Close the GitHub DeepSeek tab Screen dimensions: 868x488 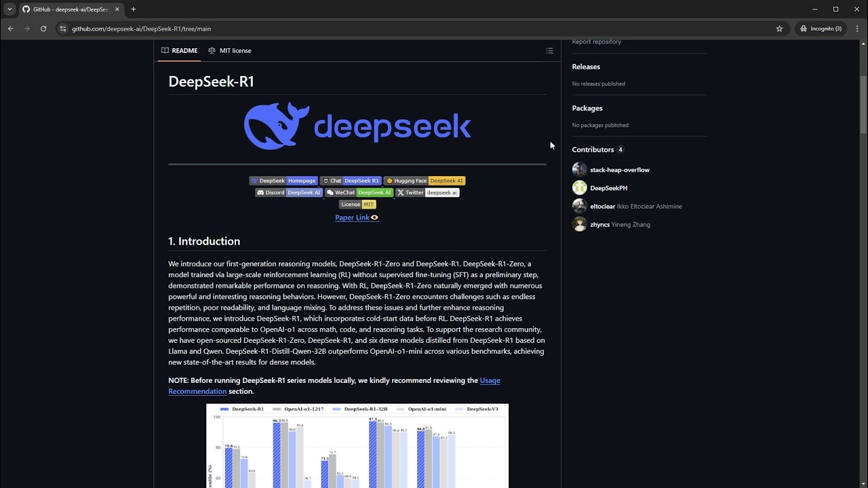pos(118,9)
